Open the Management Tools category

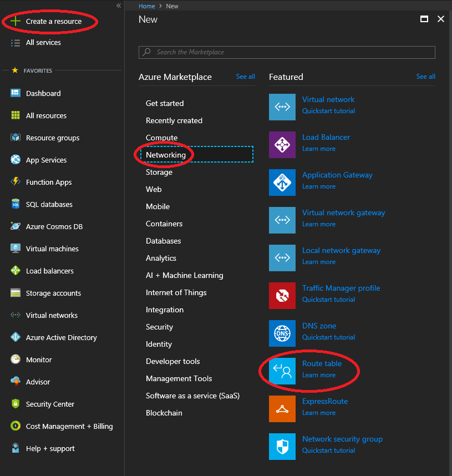pyautogui.click(x=179, y=378)
